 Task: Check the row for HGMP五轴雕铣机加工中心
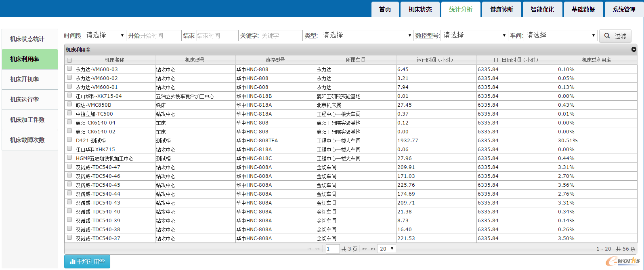tap(69, 158)
